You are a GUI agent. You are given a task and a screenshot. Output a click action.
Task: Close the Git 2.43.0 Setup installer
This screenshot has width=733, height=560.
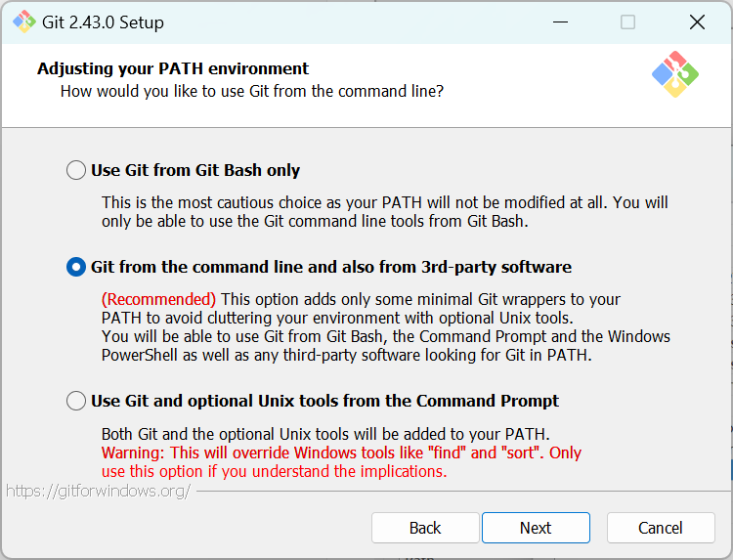pyautogui.click(x=696, y=22)
